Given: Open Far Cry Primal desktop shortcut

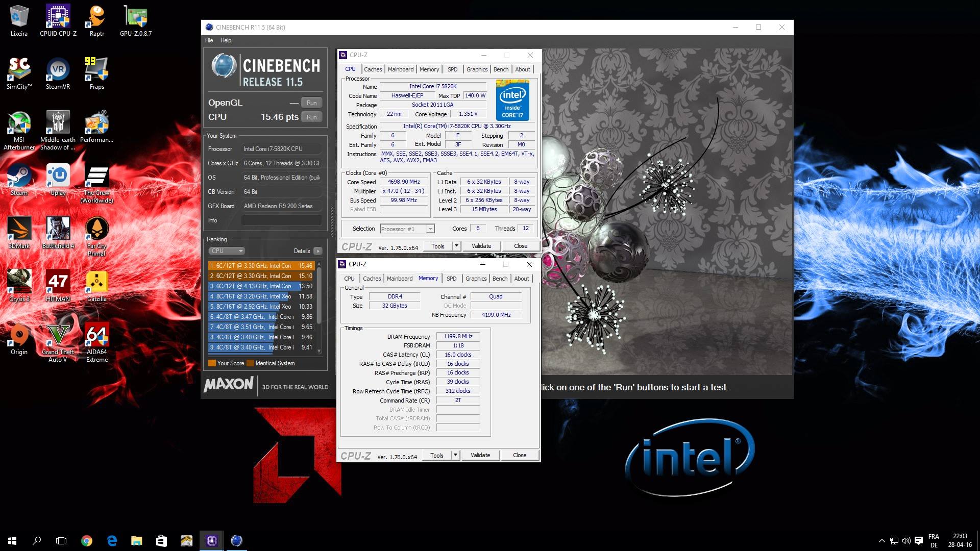Looking at the screenshot, I should [x=97, y=236].
